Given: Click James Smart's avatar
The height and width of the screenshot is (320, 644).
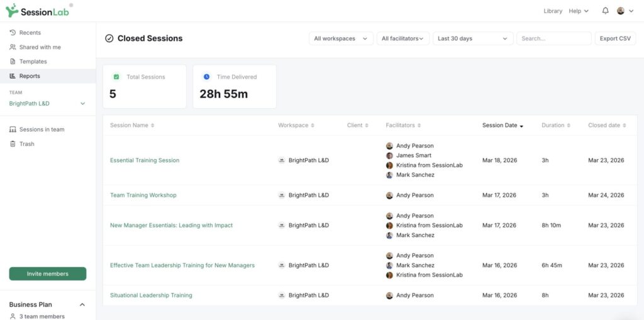Looking at the screenshot, I should tap(389, 156).
